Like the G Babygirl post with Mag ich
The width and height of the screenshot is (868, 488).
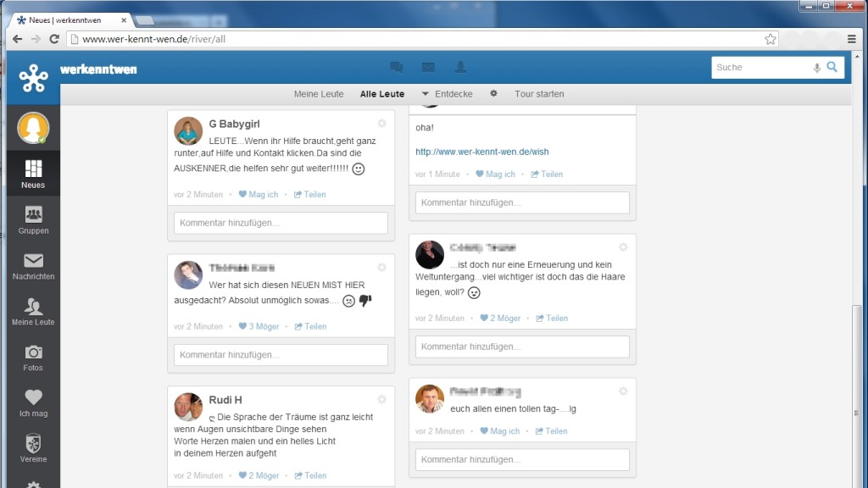(259, 194)
